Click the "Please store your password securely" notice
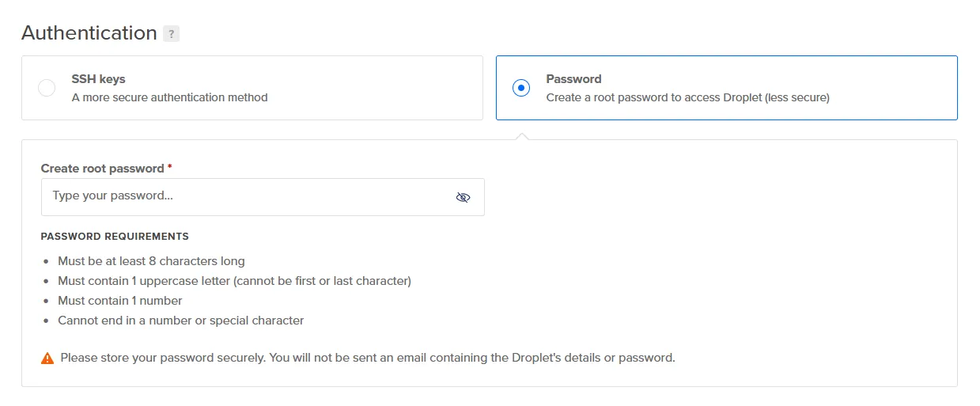Image resolution: width=980 pixels, height=406 pixels. click(367, 358)
